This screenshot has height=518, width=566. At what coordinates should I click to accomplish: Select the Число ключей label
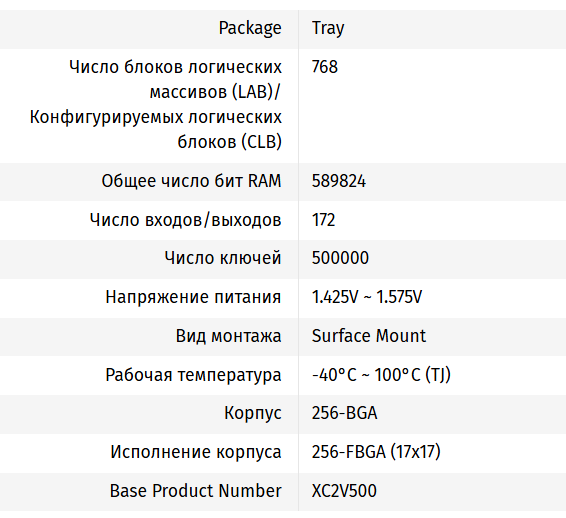tap(223, 258)
